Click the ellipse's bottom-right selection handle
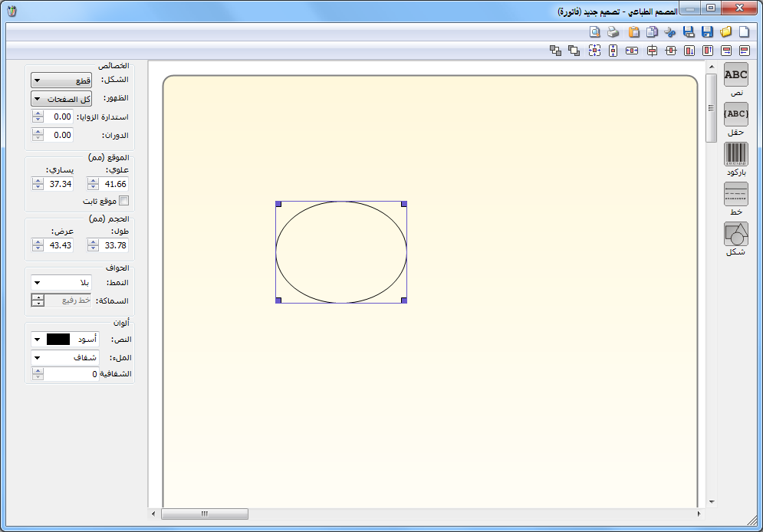763x532 pixels. pos(404,300)
